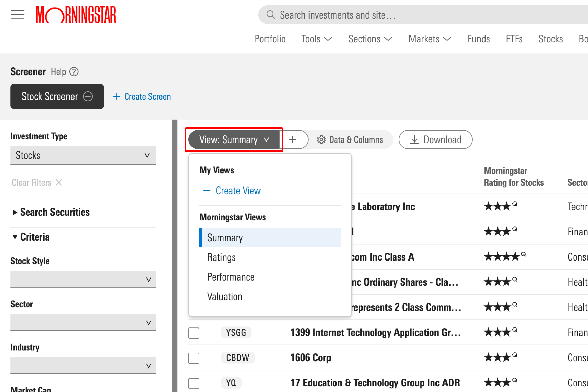Open 1606 Corp stock name

(311, 358)
